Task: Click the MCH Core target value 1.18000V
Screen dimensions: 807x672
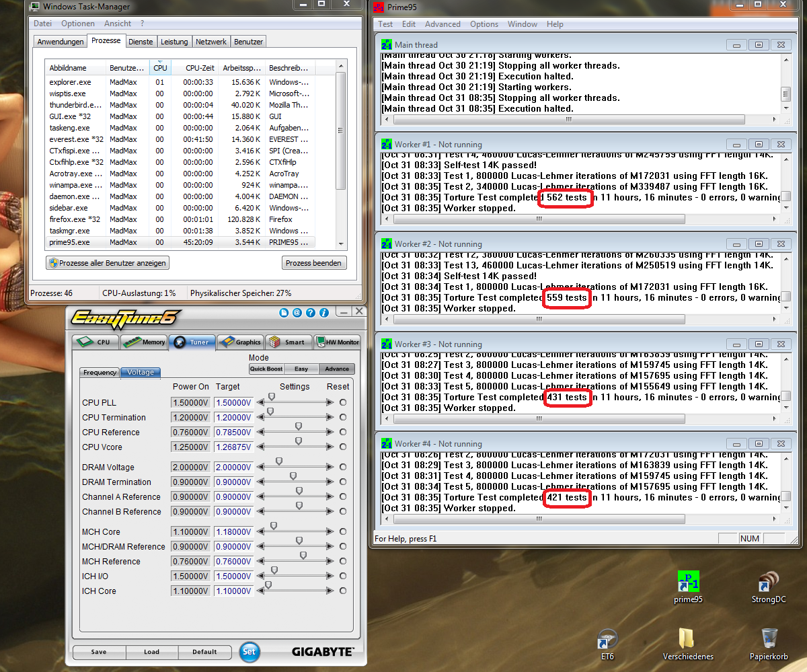Action: [233, 532]
